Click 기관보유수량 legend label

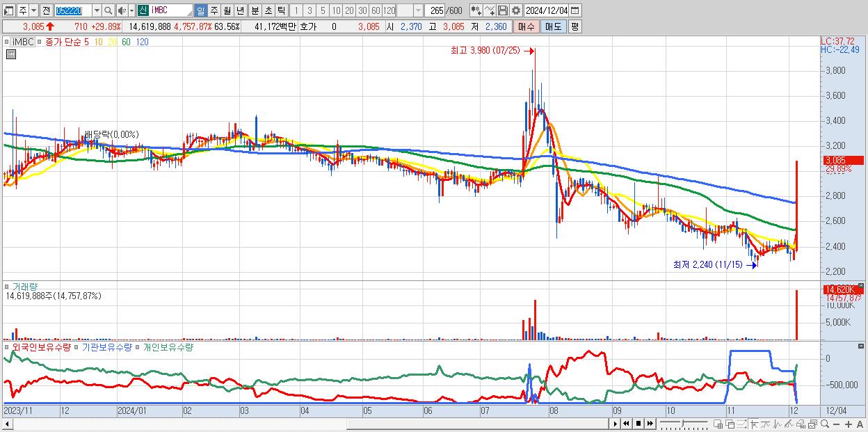107,346
